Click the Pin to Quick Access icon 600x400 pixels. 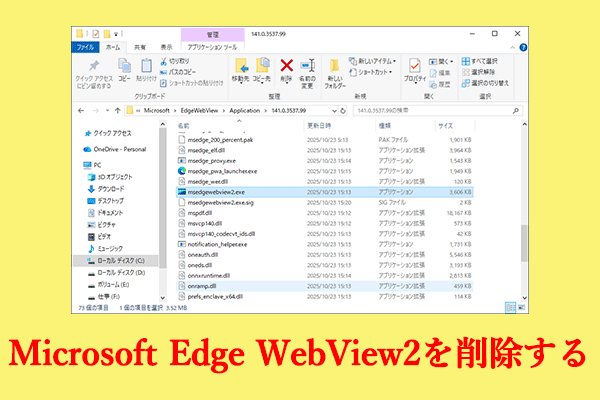[94, 66]
